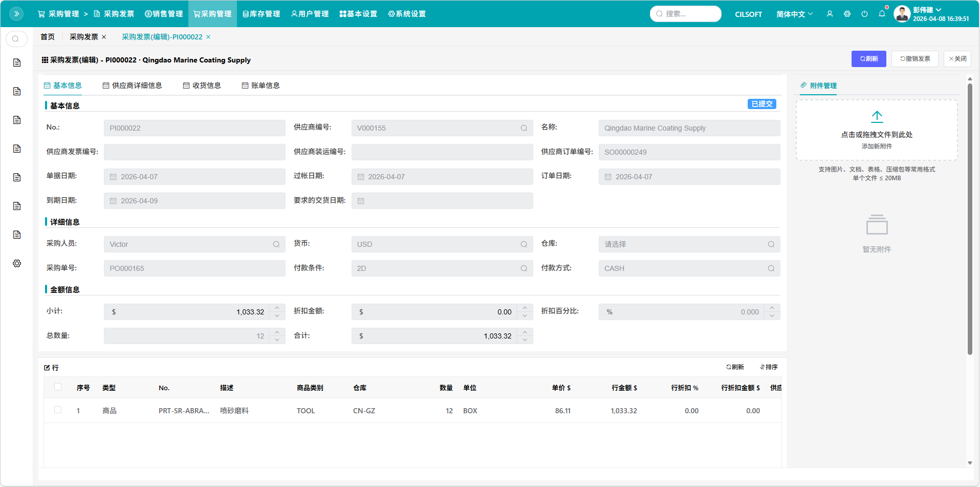
Task: Click the upload arrow for attachments
Action: (x=877, y=117)
